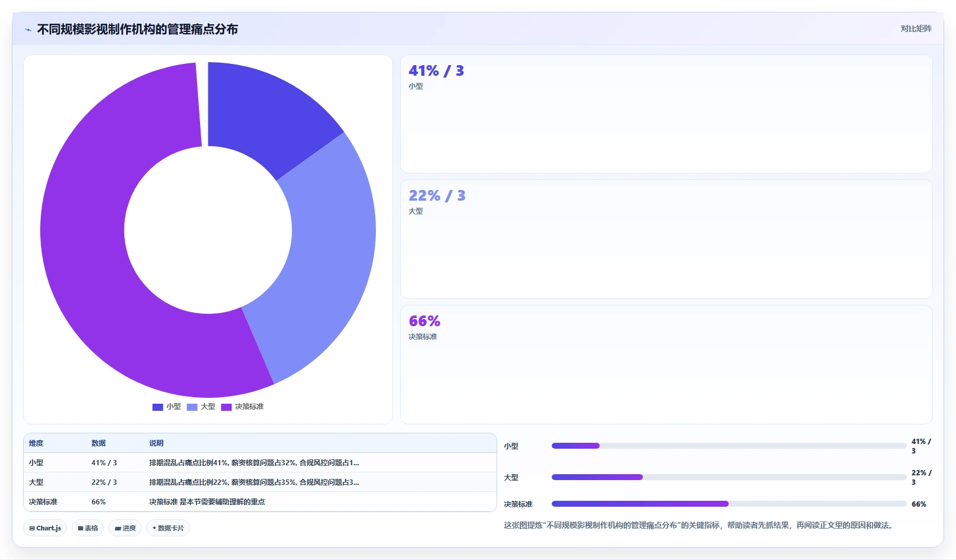956x560 pixels.
Task: Select the 41% / 3 小型 data card
Action: click(666, 114)
